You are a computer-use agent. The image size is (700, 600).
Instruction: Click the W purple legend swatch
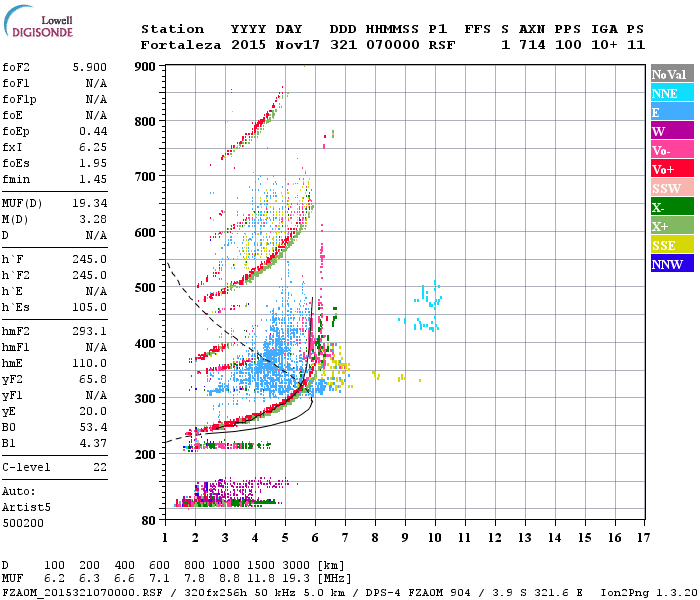tap(672, 131)
